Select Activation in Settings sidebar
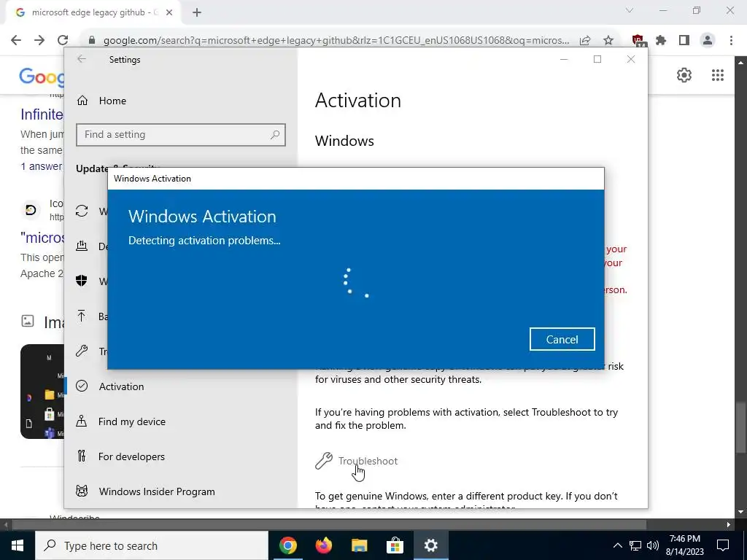This screenshot has height=560, width=747. coord(121,386)
